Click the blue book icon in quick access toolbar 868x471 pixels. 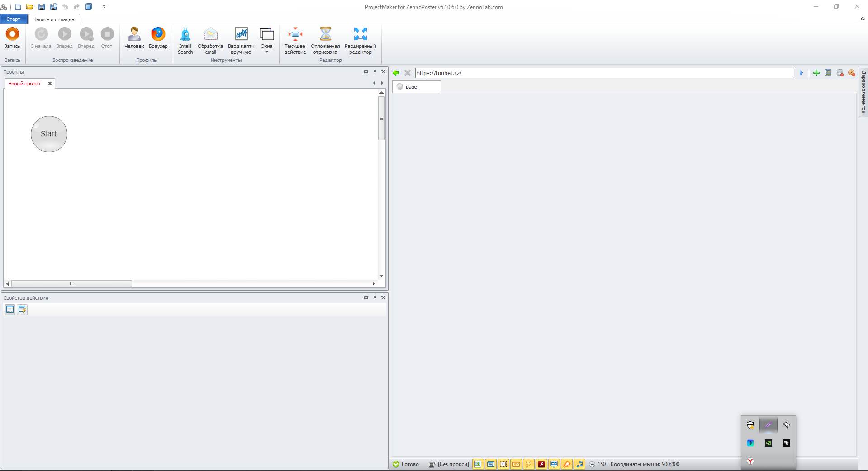coord(89,7)
